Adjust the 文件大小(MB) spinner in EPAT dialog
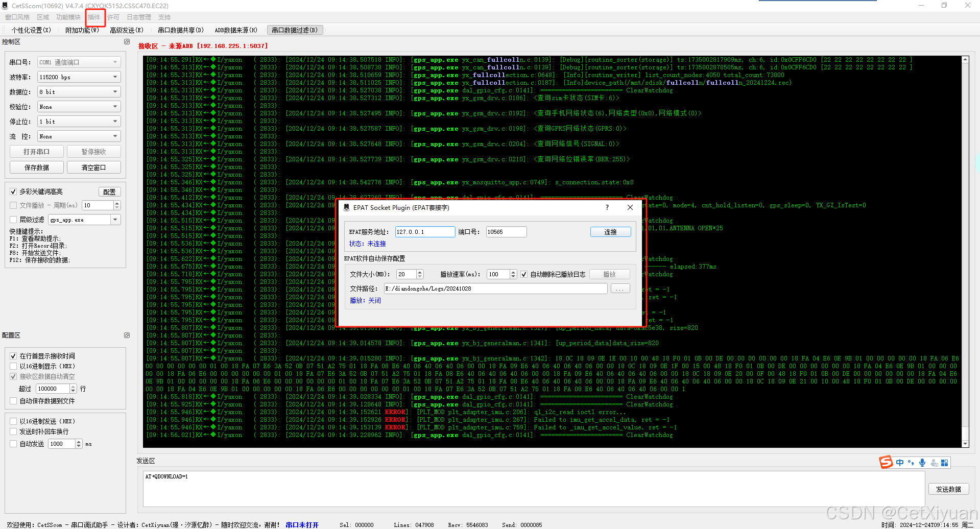 point(420,275)
